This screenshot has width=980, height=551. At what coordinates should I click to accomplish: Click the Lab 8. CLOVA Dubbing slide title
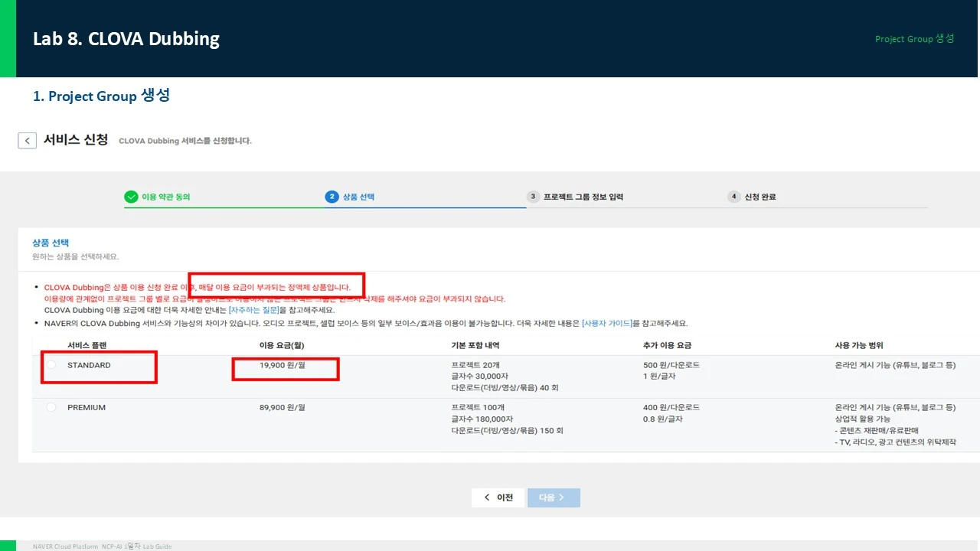126,39
